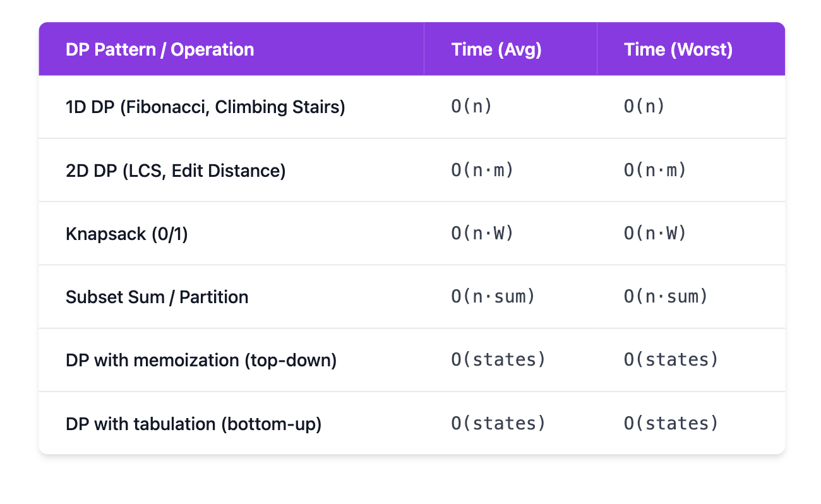The image size is (821, 504).
Task: Select the 'Knapsack (0/1)' row label
Action: click(x=127, y=234)
